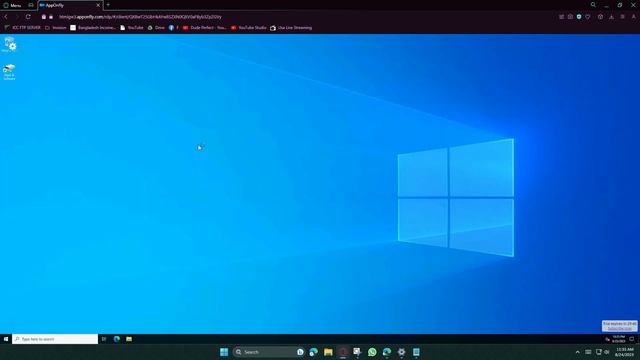The width and height of the screenshot is (640, 360).
Task: Open the browser extensions cube icon
Action: click(x=600, y=17)
